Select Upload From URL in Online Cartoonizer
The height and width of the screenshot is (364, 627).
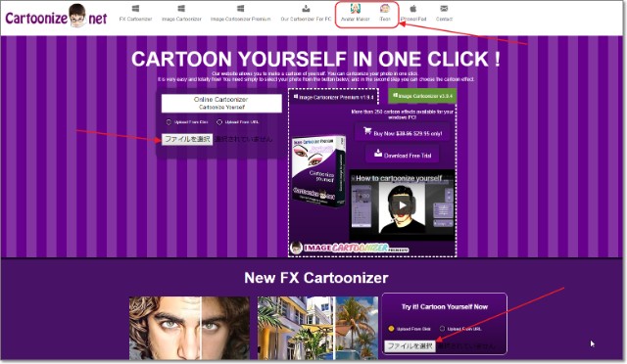(219, 122)
